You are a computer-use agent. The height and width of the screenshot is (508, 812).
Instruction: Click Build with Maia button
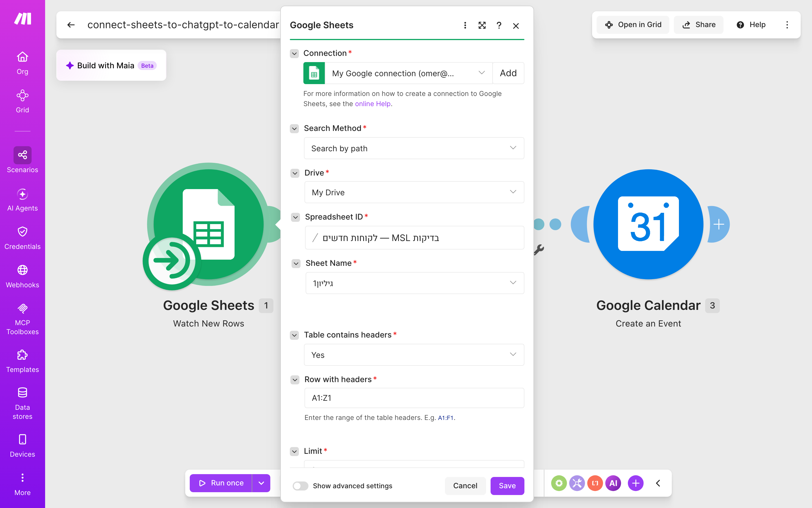(111, 65)
